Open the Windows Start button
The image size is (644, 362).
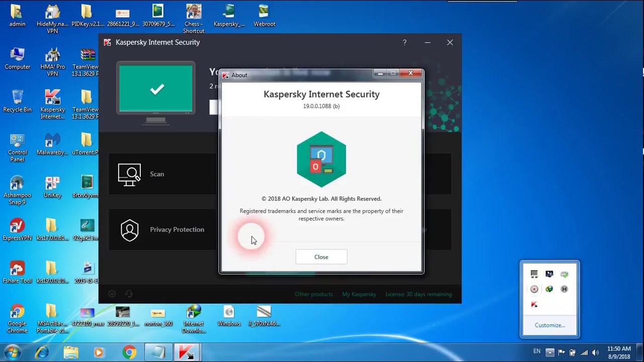tap(13, 352)
